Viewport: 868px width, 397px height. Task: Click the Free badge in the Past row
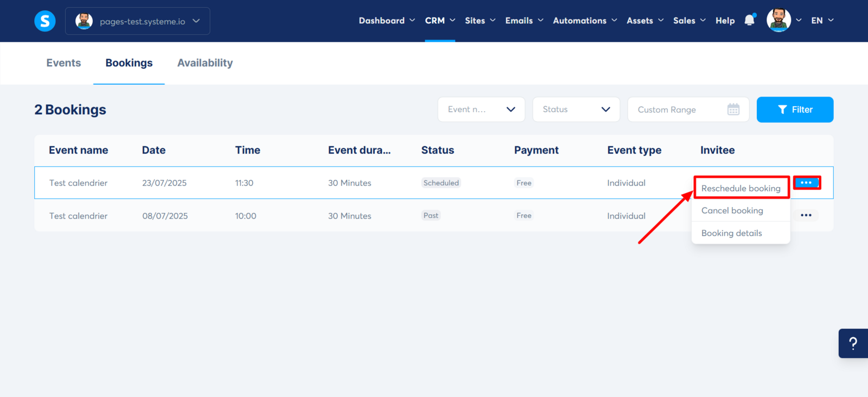pyautogui.click(x=524, y=215)
